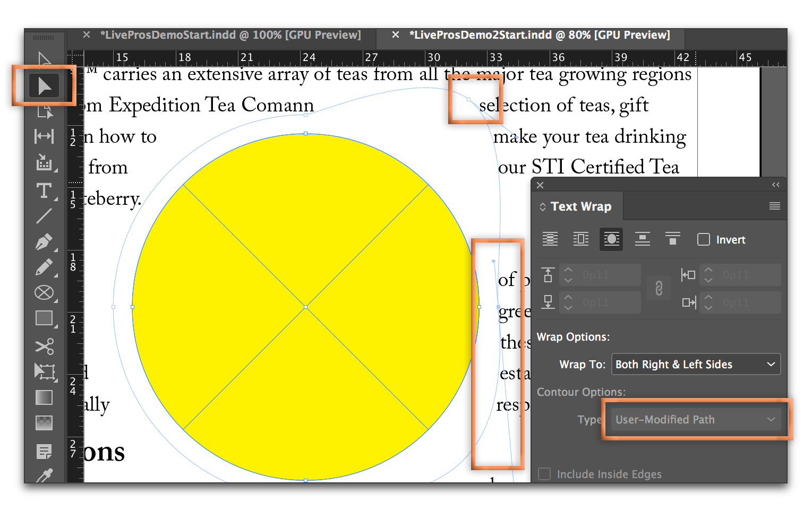Image resolution: width=812 pixels, height=511 pixels.
Task: Check the Include Inside Edges option
Action: [543, 474]
